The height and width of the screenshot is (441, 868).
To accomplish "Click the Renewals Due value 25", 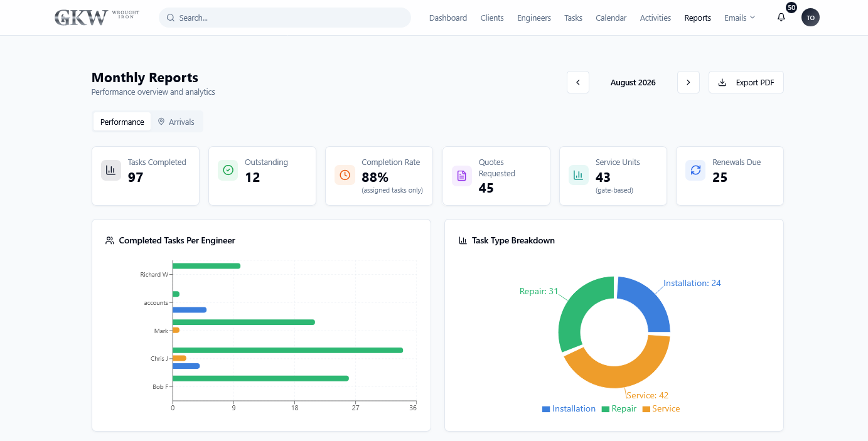I will pyautogui.click(x=720, y=178).
